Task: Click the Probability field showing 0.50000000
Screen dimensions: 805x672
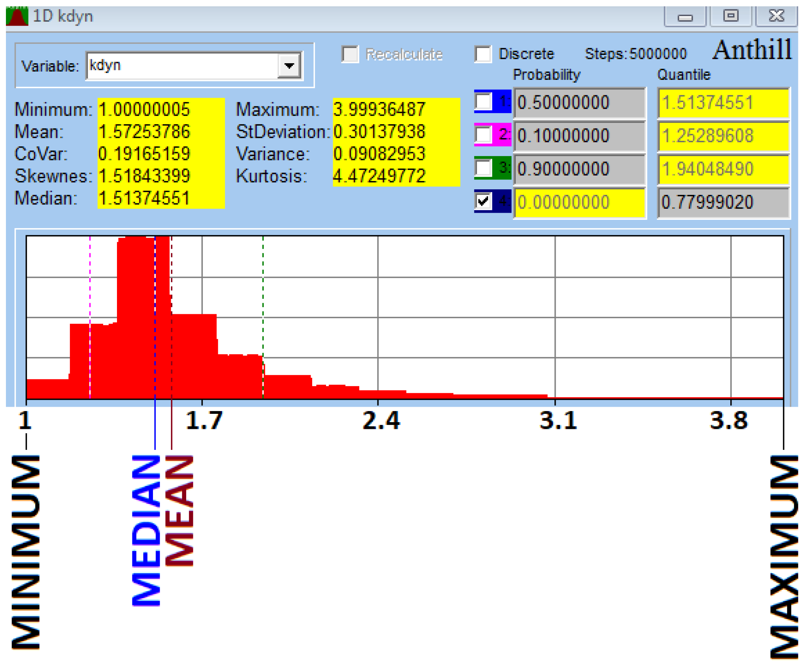Action: (579, 103)
